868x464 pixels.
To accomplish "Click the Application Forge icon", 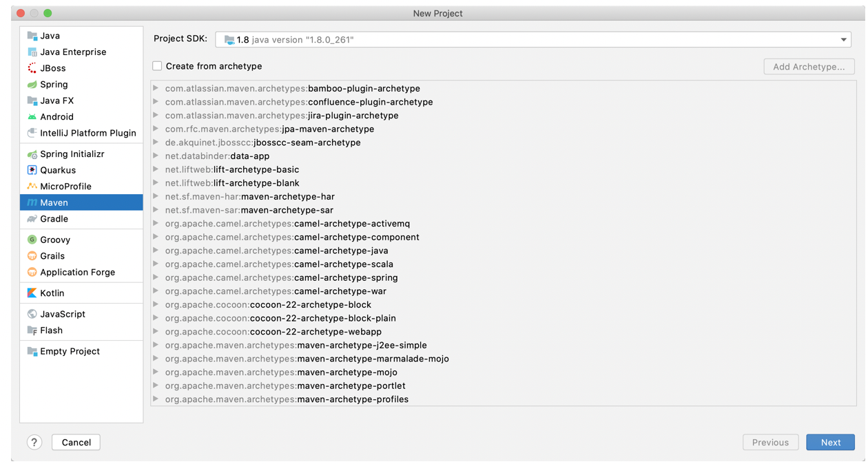I will tap(32, 272).
